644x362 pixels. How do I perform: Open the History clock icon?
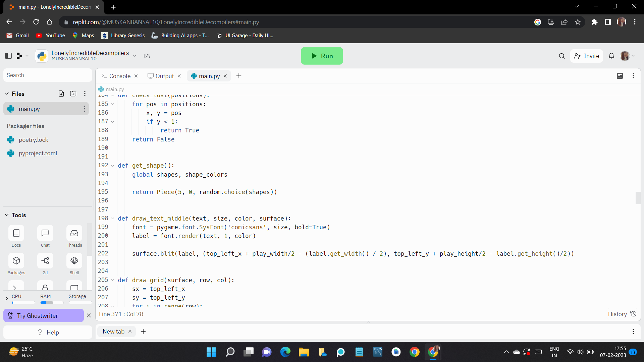[x=633, y=314]
